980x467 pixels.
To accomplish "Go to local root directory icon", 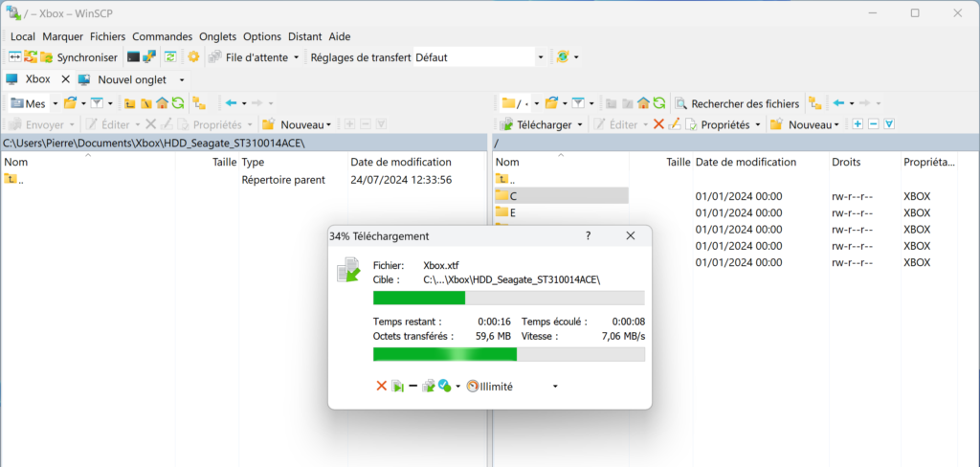I will [x=145, y=103].
